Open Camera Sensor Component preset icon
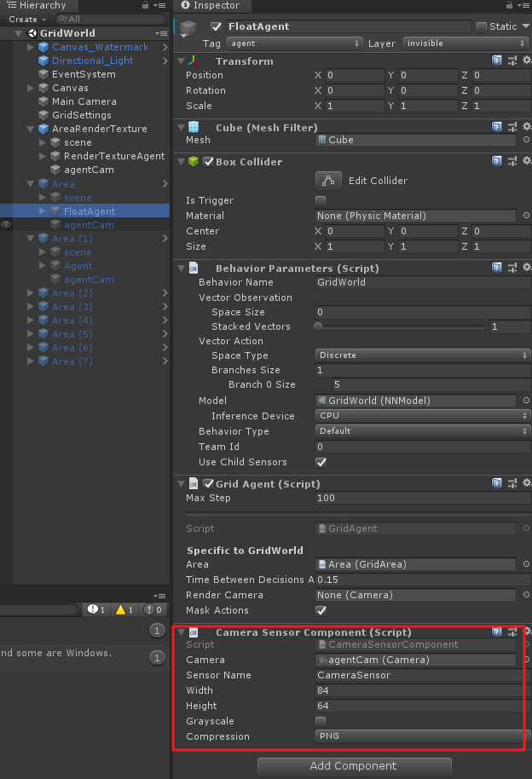The width and height of the screenshot is (532, 779). click(x=512, y=632)
